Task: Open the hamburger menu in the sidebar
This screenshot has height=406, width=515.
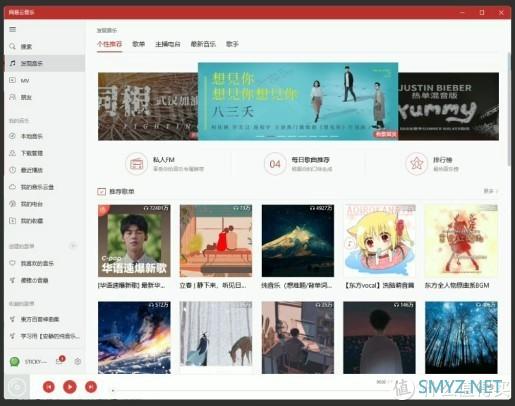Action: [13, 30]
